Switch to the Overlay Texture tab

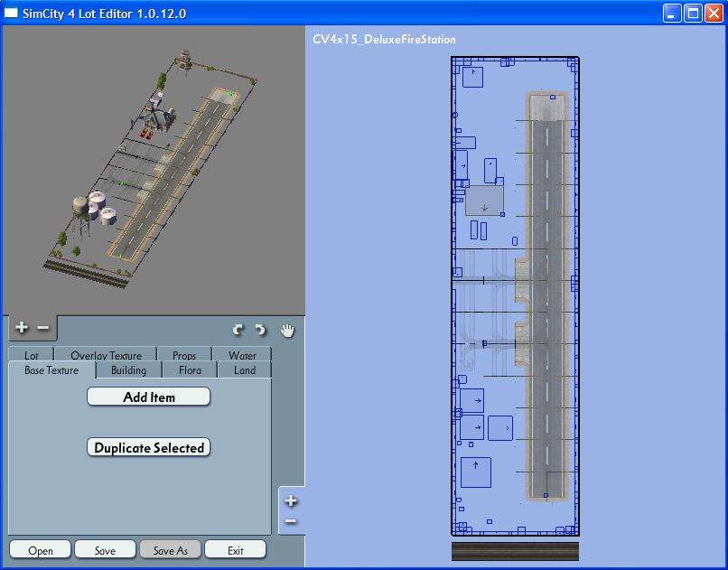pyautogui.click(x=106, y=355)
